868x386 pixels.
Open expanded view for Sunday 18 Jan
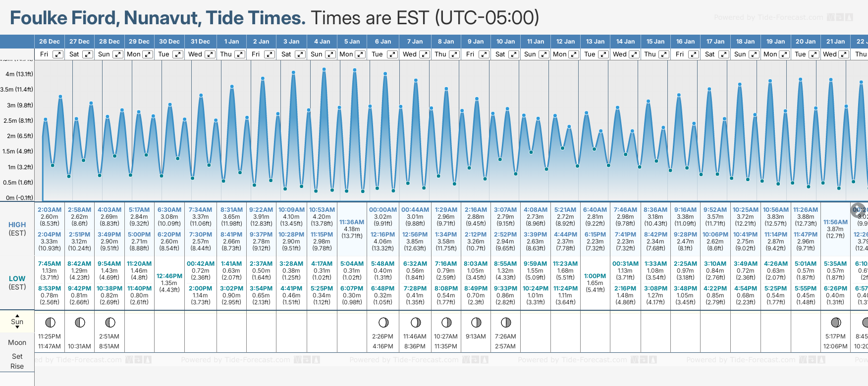click(x=754, y=54)
